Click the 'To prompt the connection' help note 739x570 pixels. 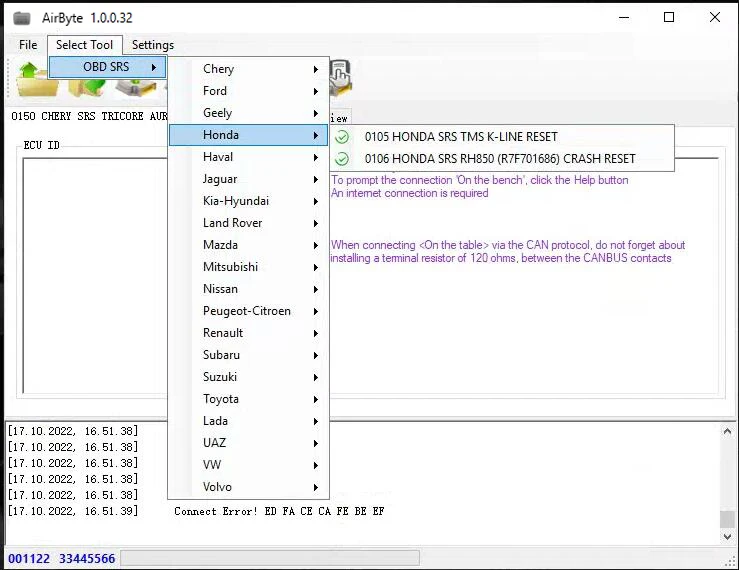click(x=480, y=180)
